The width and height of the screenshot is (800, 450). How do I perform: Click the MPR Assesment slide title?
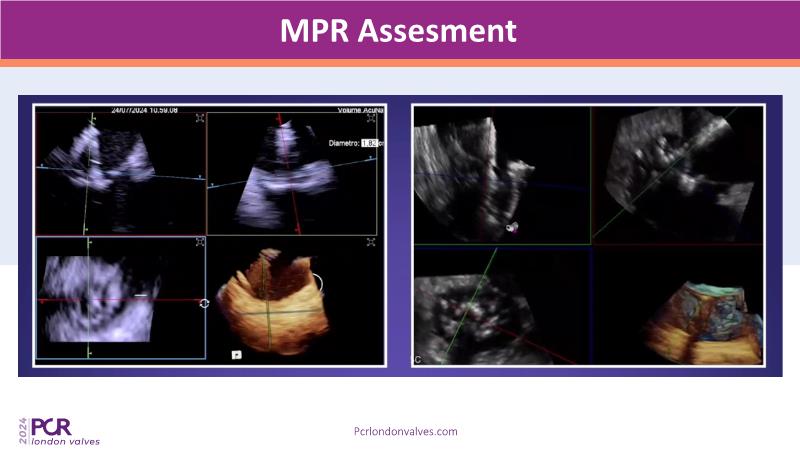[399, 30]
